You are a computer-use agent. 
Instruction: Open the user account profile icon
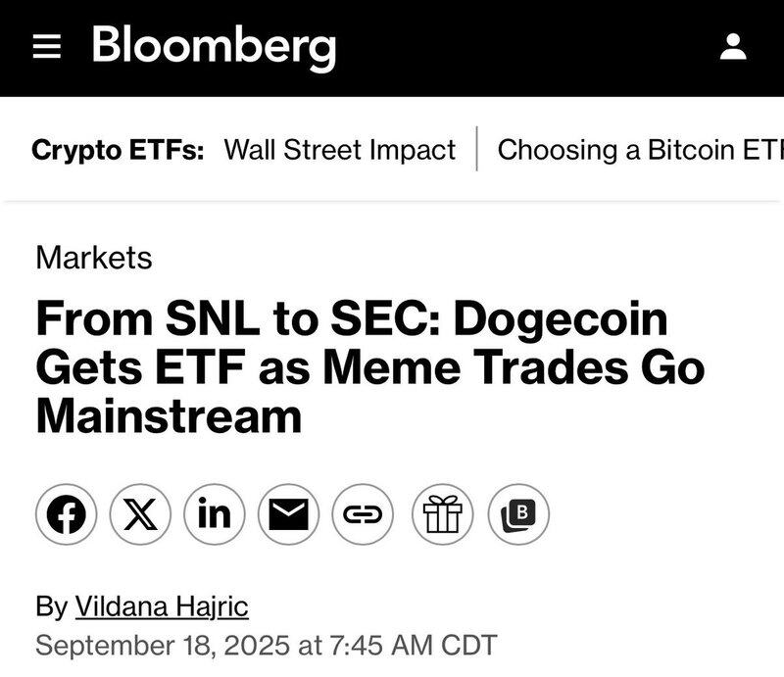(x=733, y=46)
